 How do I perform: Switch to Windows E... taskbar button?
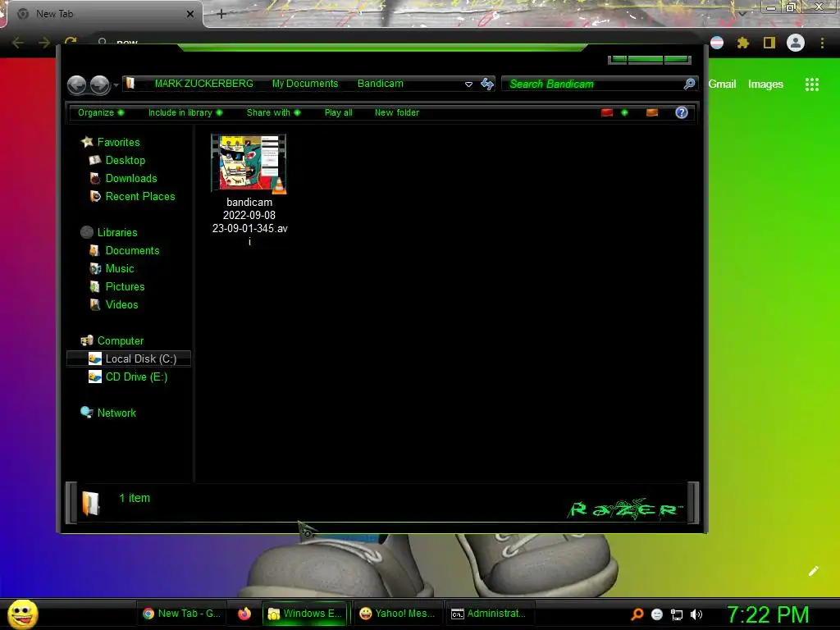(x=305, y=614)
